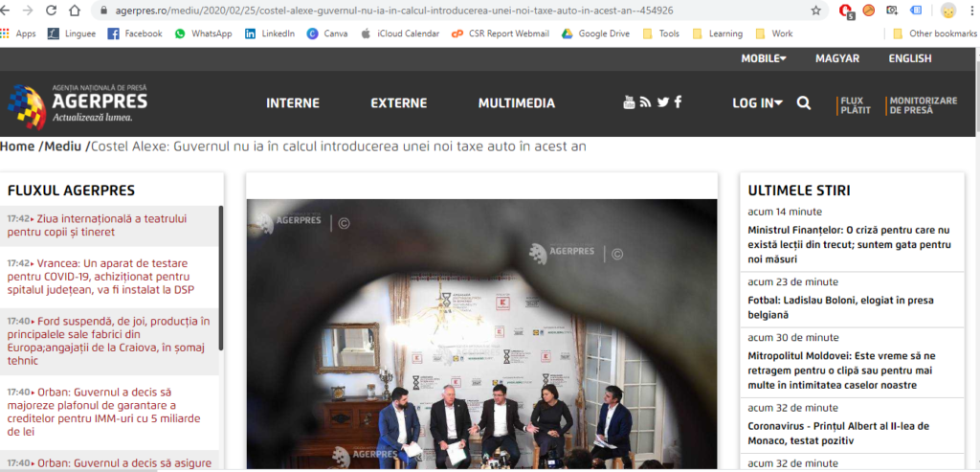The height and width of the screenshot is (472, 980).
Task: Open Vrancea COVID-19 testing device news
Action: pyautogui.click(x=100, y=277)
